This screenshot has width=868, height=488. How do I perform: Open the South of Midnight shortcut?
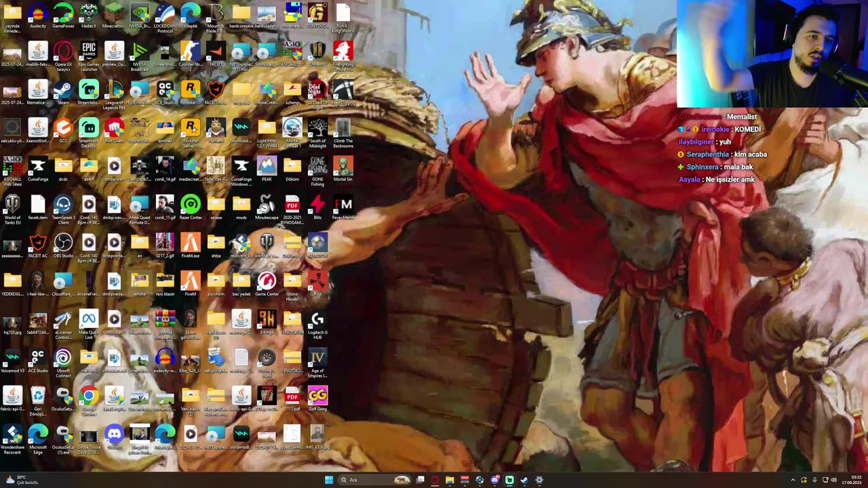[317, 132]
